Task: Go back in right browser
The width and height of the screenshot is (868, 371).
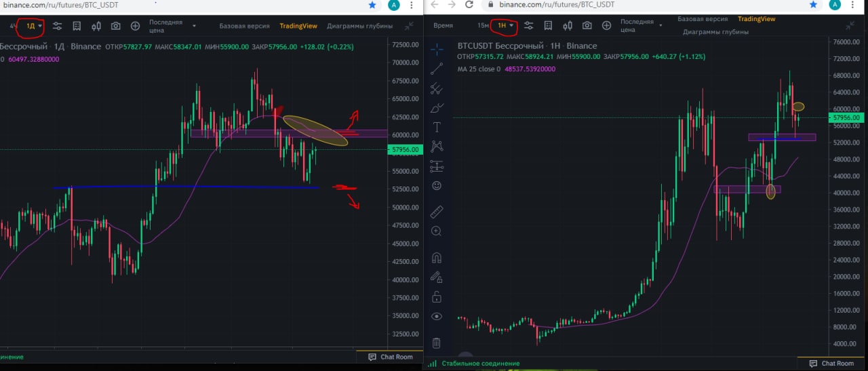Action: point(434,4)
